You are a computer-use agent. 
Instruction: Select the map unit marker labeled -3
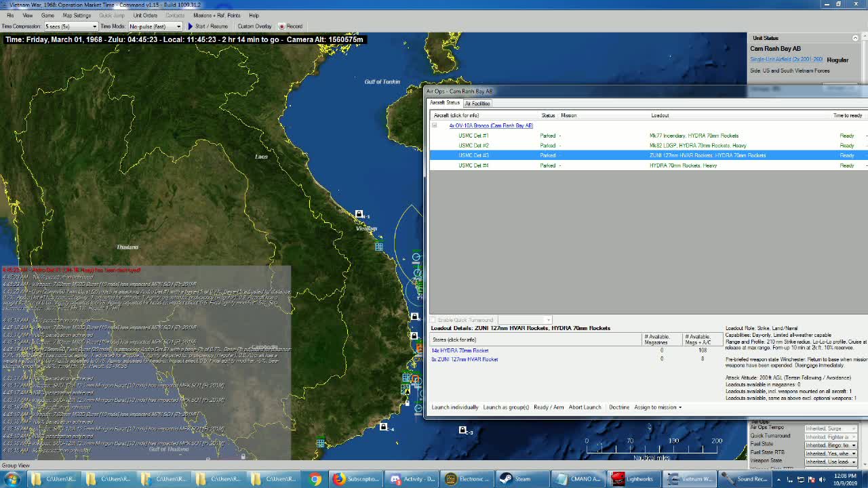click(x=462, y=430)
